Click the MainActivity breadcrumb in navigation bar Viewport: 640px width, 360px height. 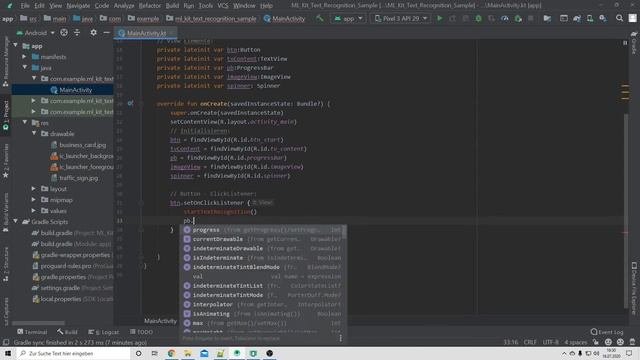(284, 18)
